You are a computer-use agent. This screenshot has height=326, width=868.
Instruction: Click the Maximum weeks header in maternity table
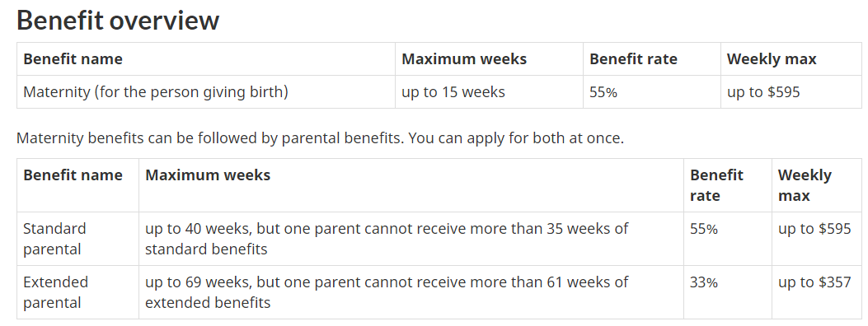(464, 59)
